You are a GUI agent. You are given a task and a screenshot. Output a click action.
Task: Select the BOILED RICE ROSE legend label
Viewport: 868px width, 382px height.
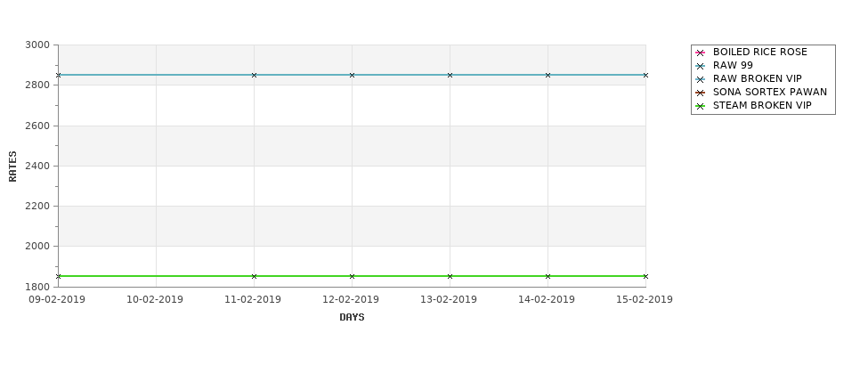tap(760, 52)
